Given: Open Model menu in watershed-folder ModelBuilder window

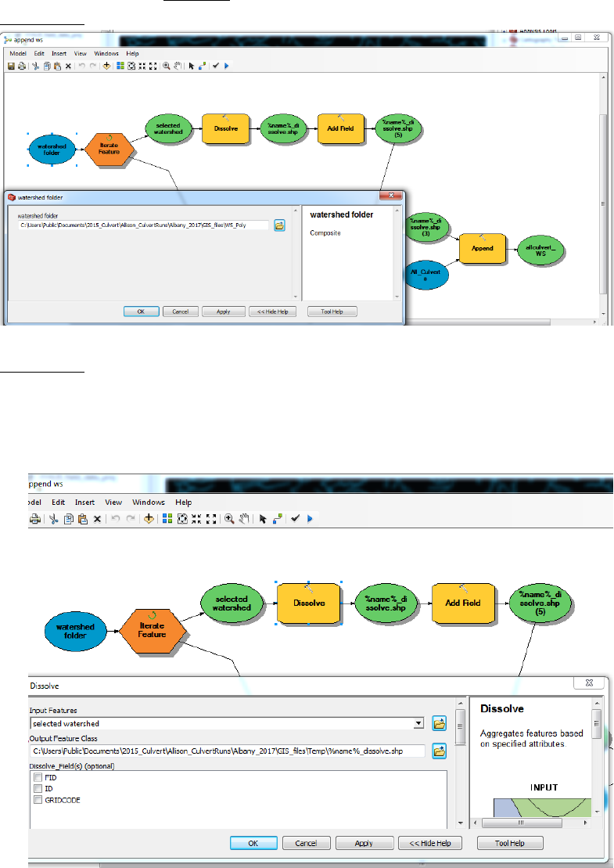Looking at the screenshot, I should coord(18,54).
